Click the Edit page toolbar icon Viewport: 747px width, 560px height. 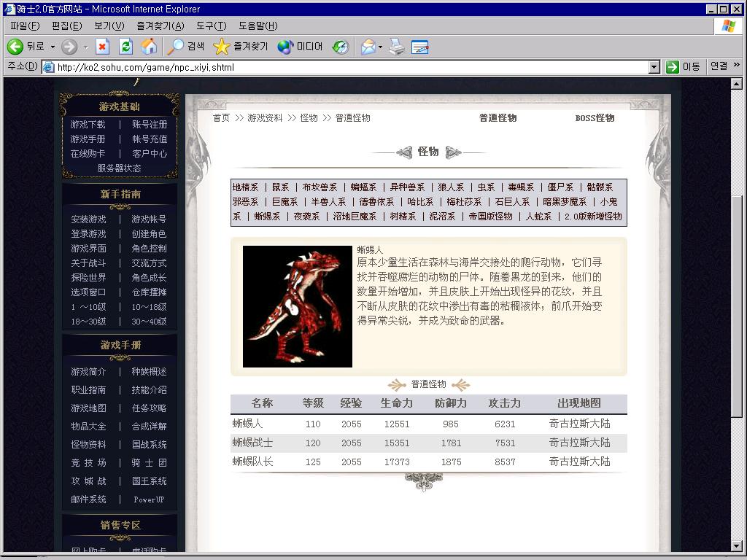coord(419,47)
